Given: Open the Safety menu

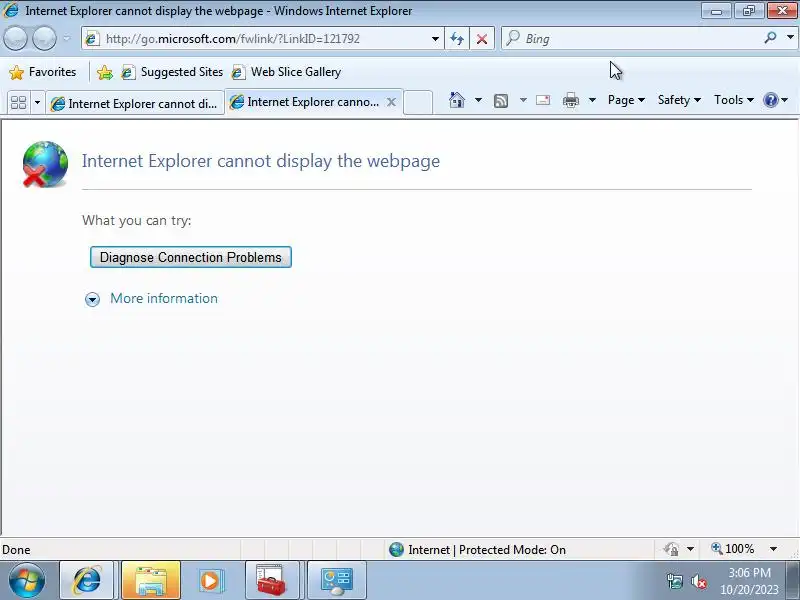Looking at the screenshot, I should point(679,100).
